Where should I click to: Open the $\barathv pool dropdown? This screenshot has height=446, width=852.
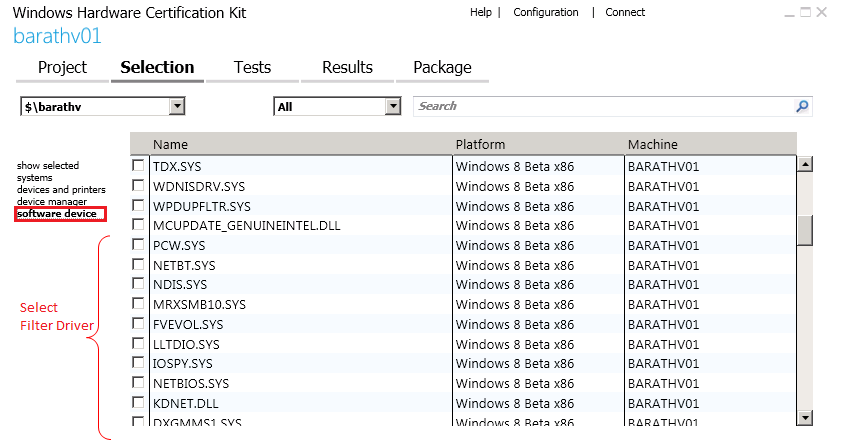click(x=177, y=106)
